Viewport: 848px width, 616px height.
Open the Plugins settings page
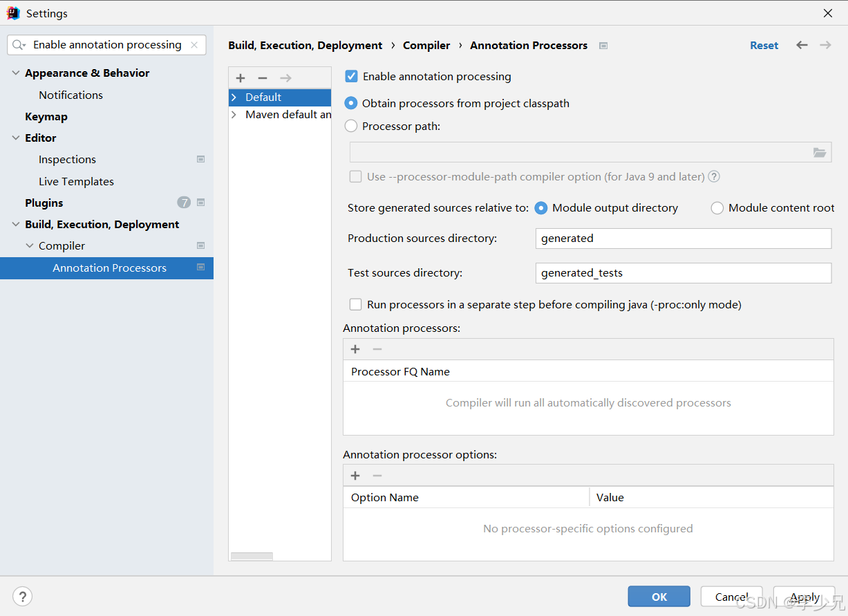tap(44, 203)
